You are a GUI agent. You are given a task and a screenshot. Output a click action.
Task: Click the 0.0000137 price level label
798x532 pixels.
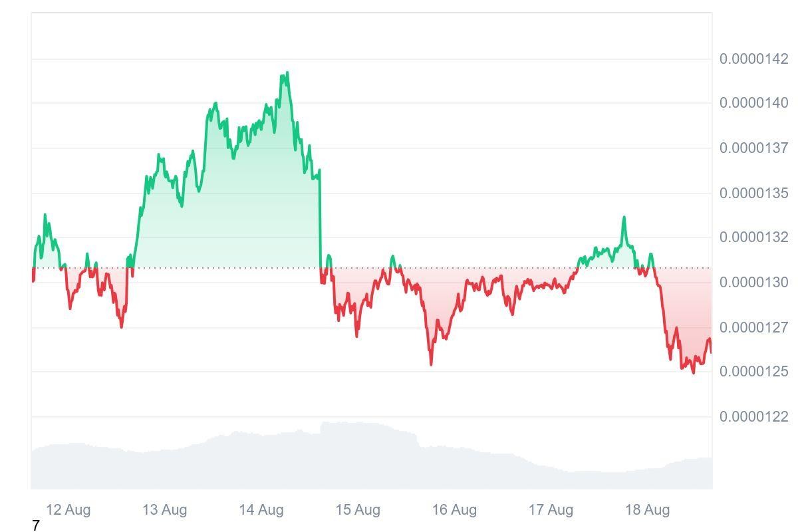[753, 148]
